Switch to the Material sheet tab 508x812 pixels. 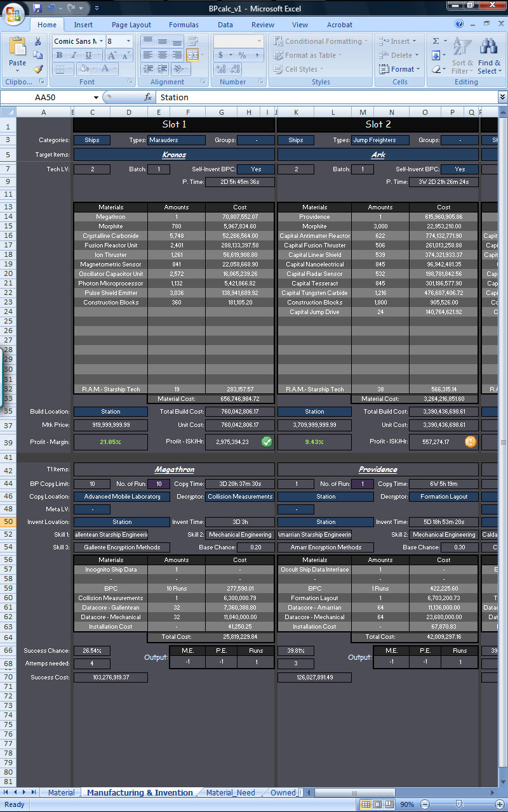61,792
